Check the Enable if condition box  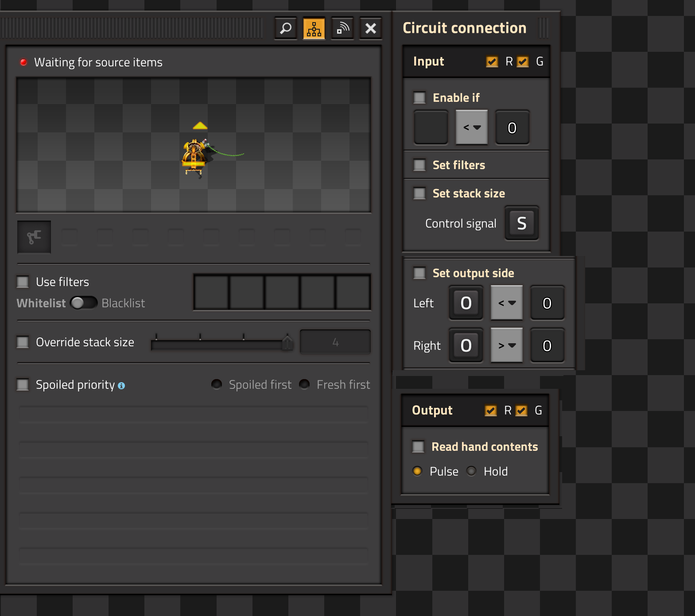(x=419, y=97)
